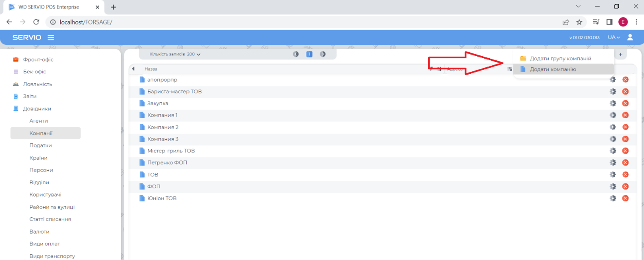Click the gear icon for Юніон ТОВ

[x=613, y=198]
